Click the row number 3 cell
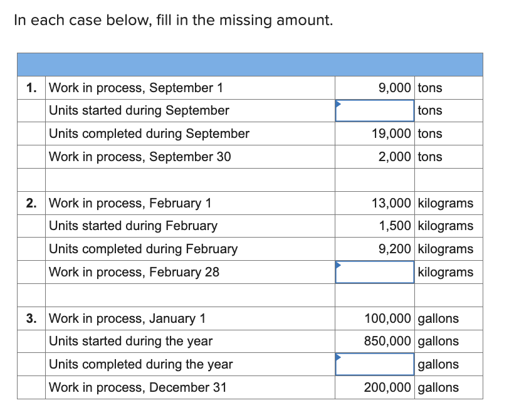 pyautogui.click(x=30, y=318)
